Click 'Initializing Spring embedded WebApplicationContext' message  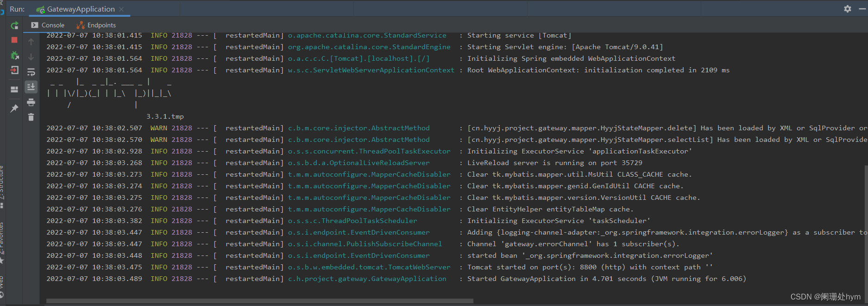point(571,58)
